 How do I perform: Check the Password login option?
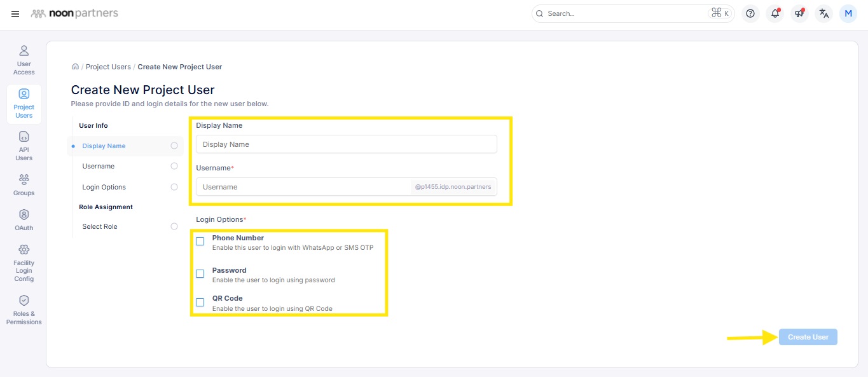[200, 274]
